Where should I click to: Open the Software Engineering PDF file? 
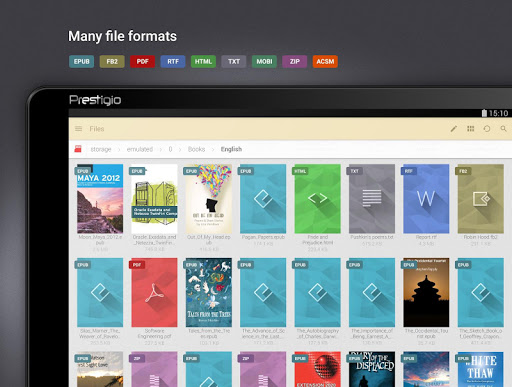[x=154, y=292]
